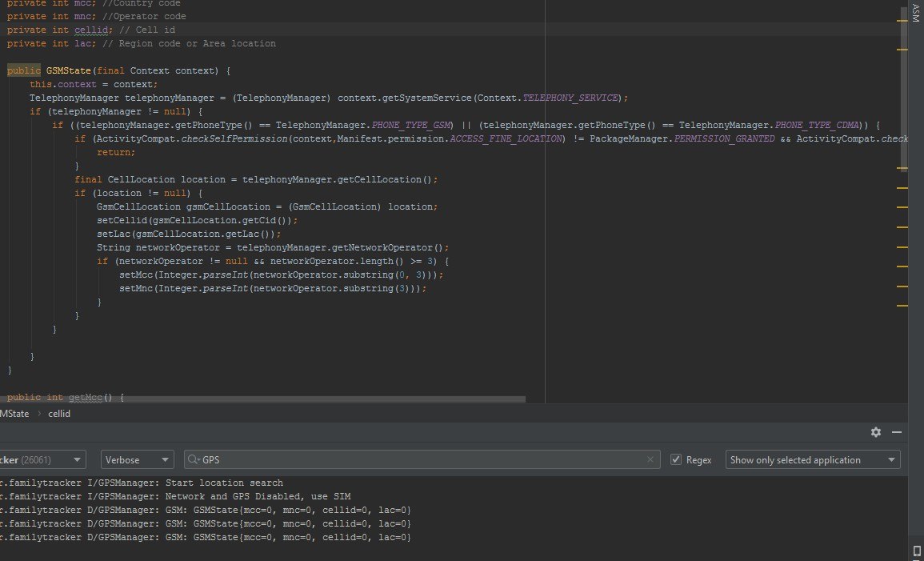Click the GSMState constructor name

tap(68, 70)
